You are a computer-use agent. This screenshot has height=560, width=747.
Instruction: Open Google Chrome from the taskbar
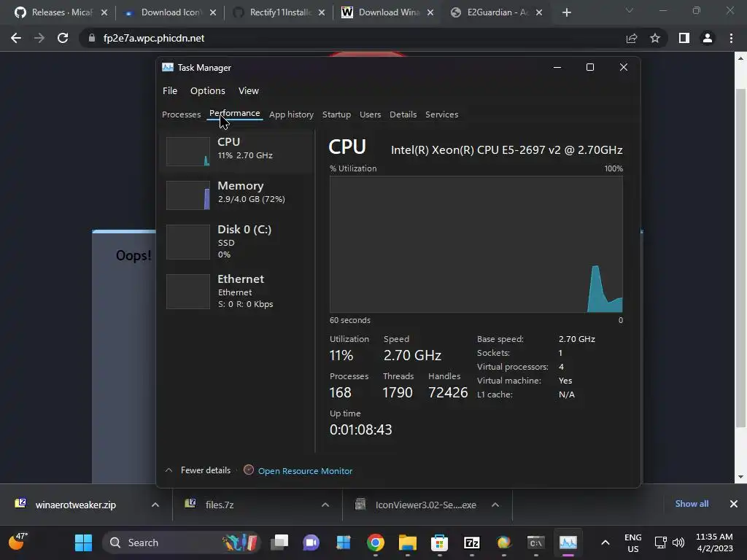376,542
